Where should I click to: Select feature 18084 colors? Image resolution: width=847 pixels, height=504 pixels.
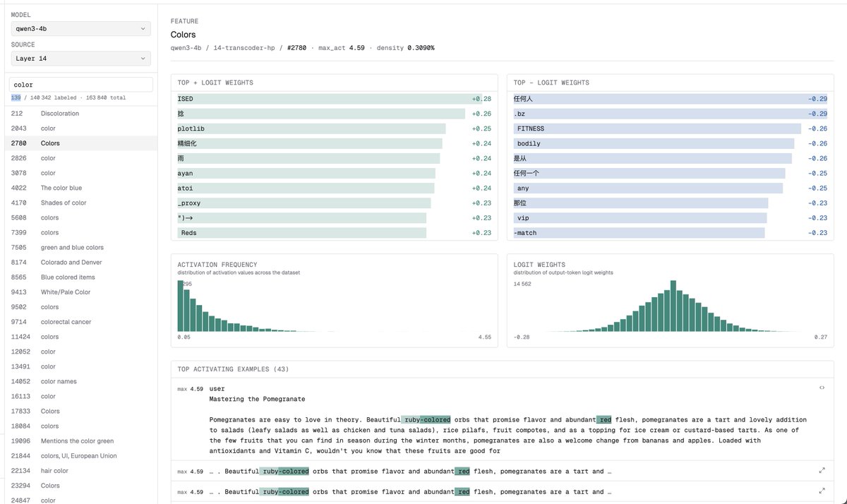[80, 426]
